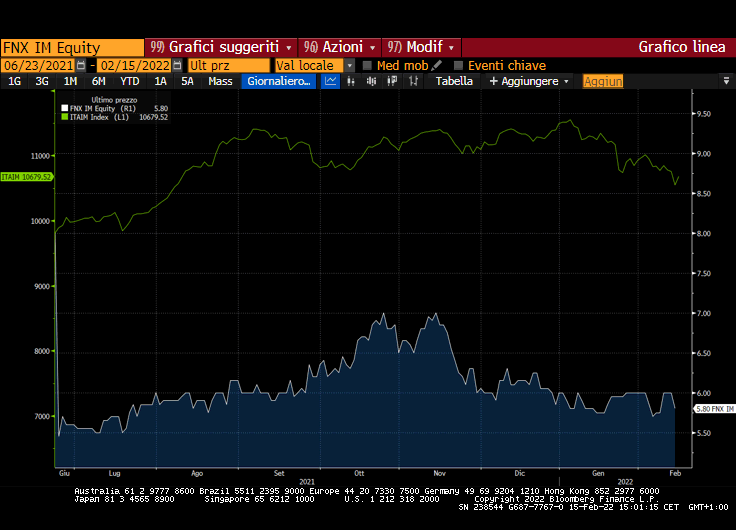The width and height of the screenshot is (736, 530).
Task: Click the white FNX IM Equity legend swatch
Action: point(65,108)
